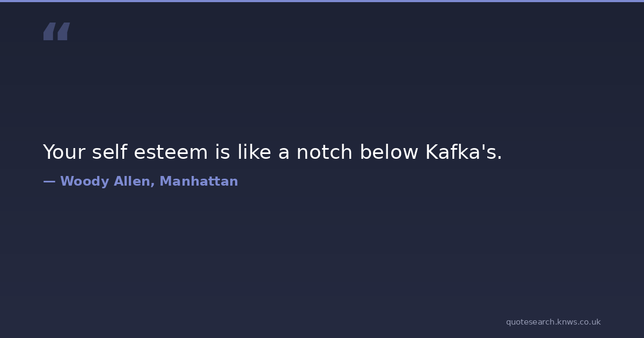Click the "quotesearch" part of the URL
The width and height of the screenshot is (644, 338).
pos(530,322)
